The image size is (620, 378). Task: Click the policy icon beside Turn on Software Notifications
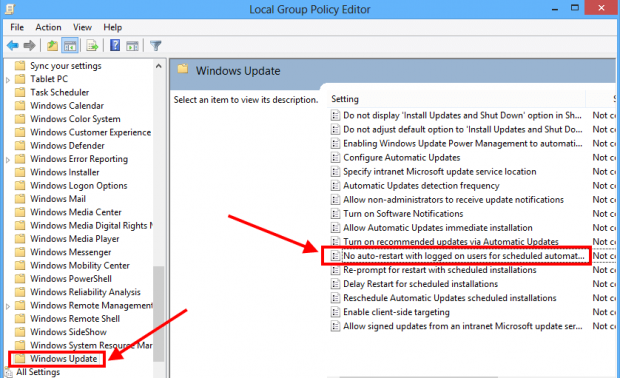point(335,214)
